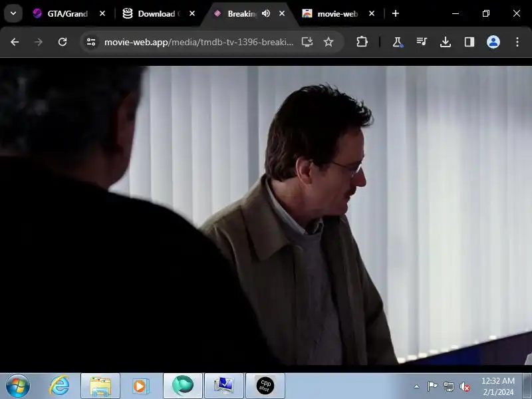
Task: Open Chrome Labs flask icon
Action: coord(397,42)
